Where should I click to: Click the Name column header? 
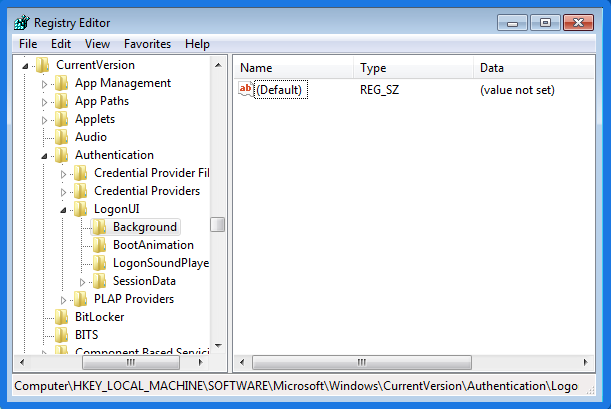(x=294, y=68)
